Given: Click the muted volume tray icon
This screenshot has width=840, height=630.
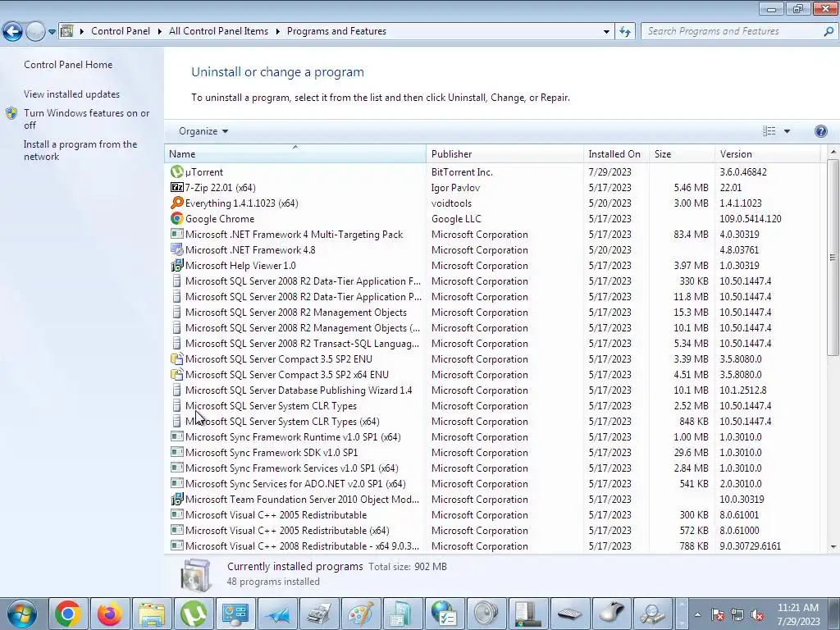Looking at the screenshot, I should point(757,615).
